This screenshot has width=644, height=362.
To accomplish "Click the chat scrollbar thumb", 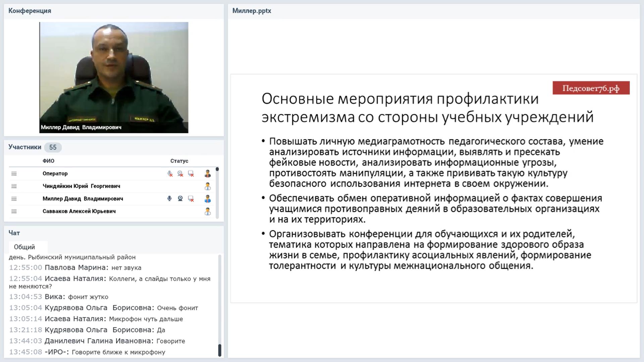I will click(220, 350).
